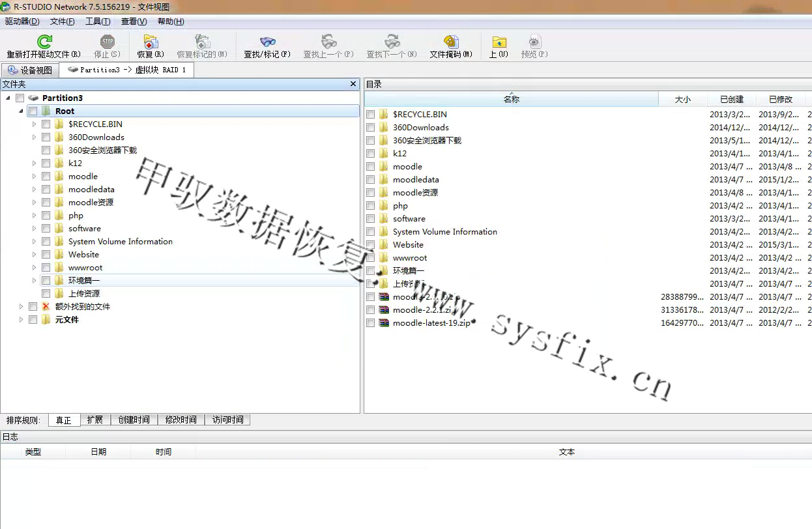
Task: Sort by 修改时间 rule
Action: 181,420
